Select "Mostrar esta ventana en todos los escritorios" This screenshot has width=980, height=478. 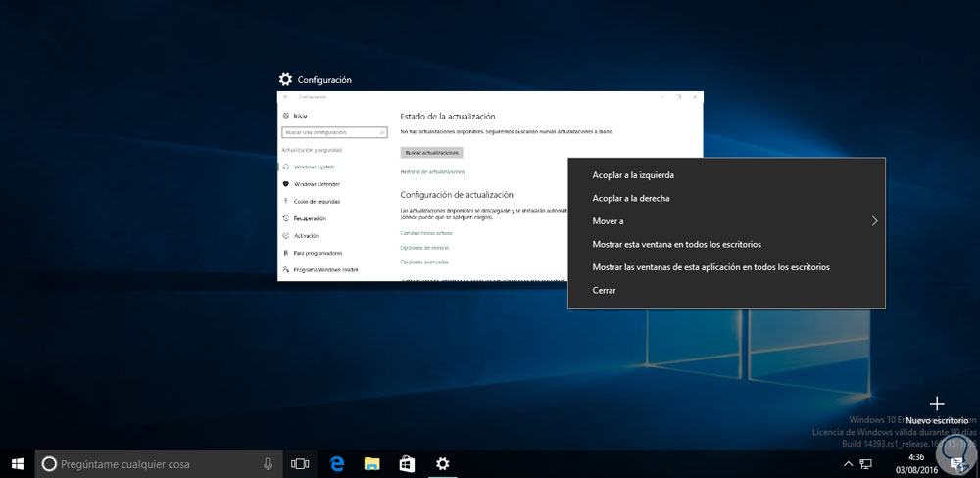(676, 244)
